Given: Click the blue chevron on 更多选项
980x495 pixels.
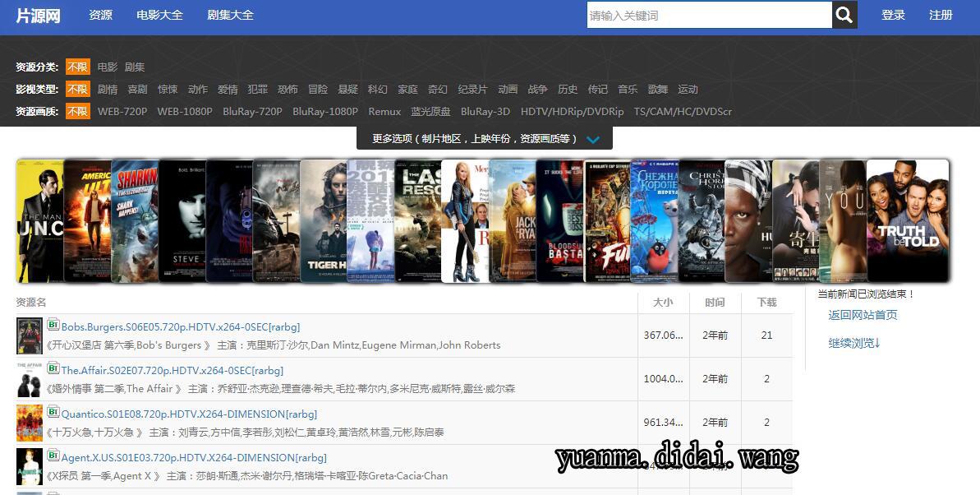Looking at the screenshot, I should [x=593, y=140].
